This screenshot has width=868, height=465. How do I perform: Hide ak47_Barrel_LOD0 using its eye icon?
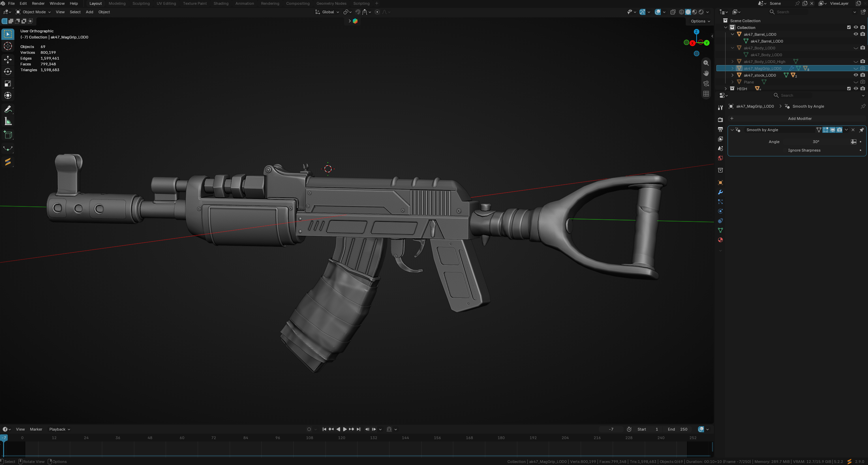point(855,34)
